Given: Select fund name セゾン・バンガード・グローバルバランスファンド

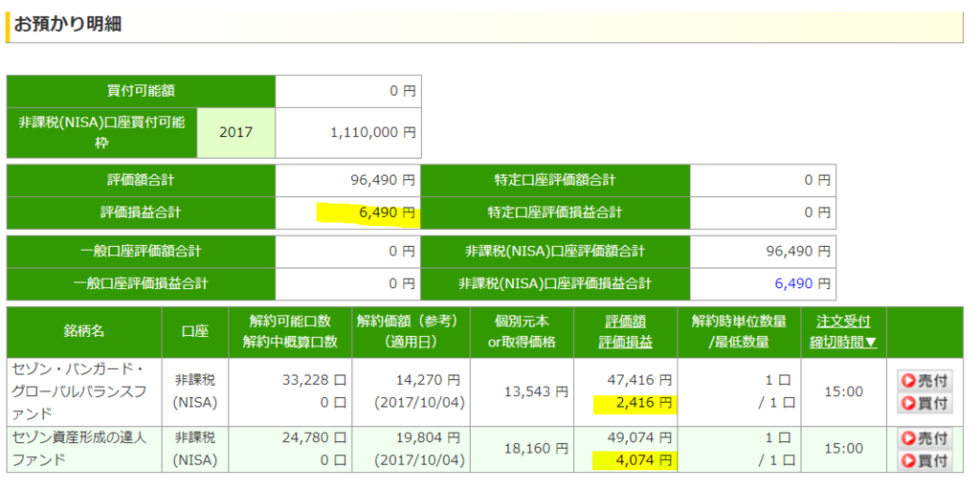Looking at the screenshot, I should pyautogui.click(x=79, y=391).
